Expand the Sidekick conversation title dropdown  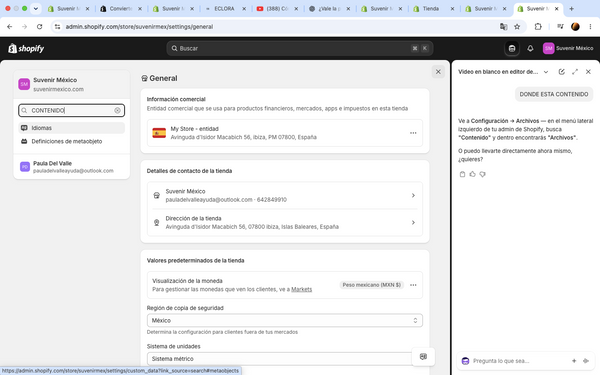[546, 72]
